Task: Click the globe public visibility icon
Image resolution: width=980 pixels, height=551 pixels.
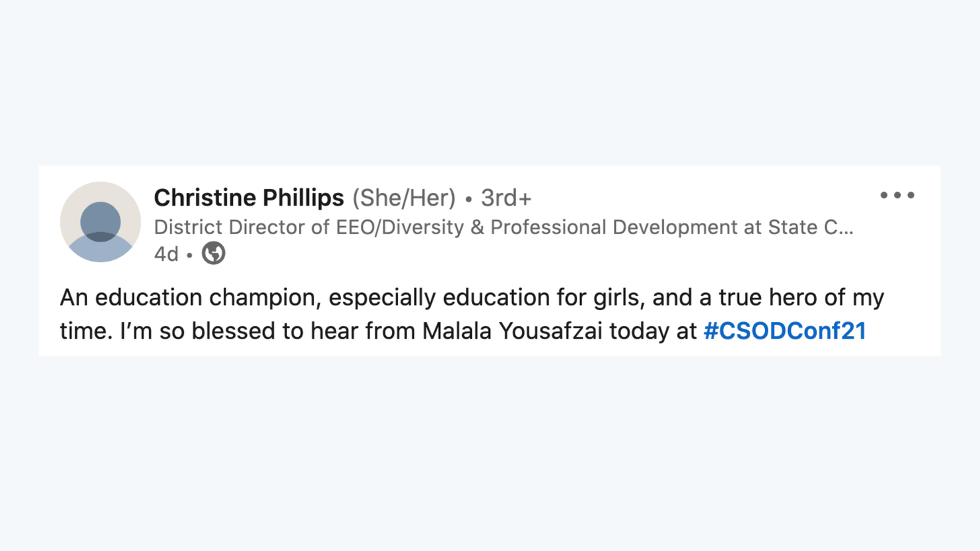Action: click(x=214, y=254)
